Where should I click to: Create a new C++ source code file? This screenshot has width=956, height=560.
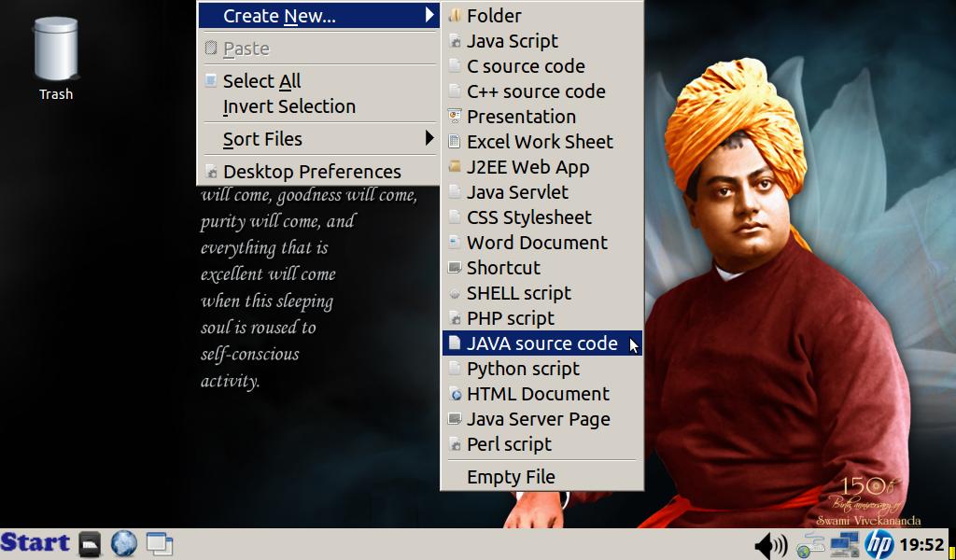click(541, 91)
